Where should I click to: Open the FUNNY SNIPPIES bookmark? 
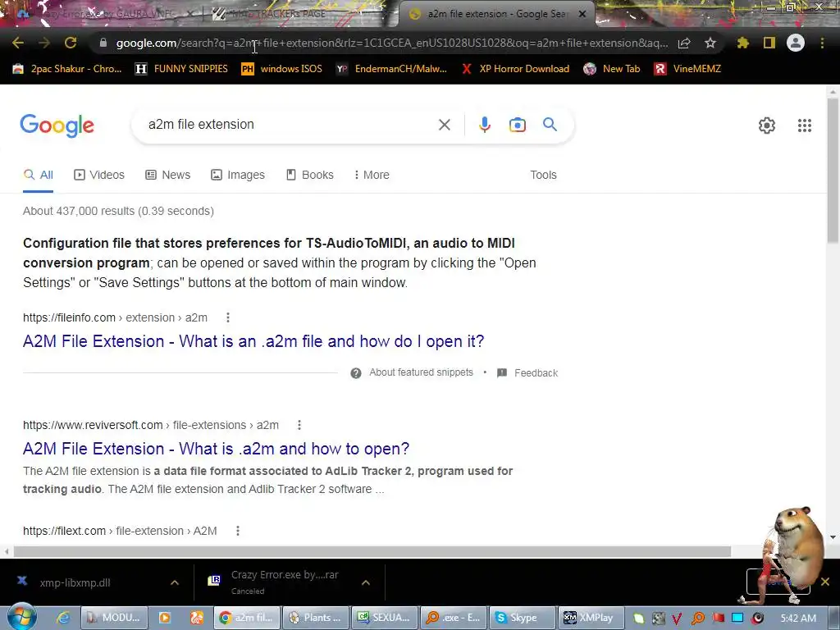click(181, 69)
